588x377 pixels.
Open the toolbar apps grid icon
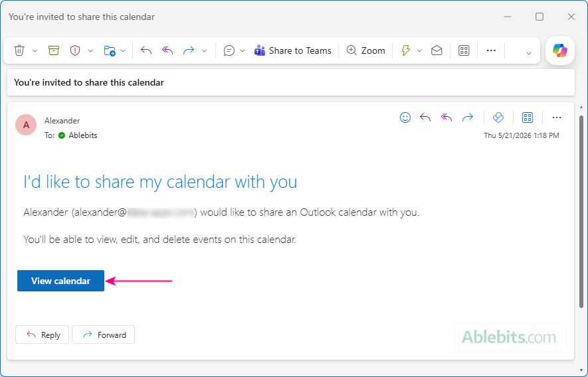pos(464,50)
